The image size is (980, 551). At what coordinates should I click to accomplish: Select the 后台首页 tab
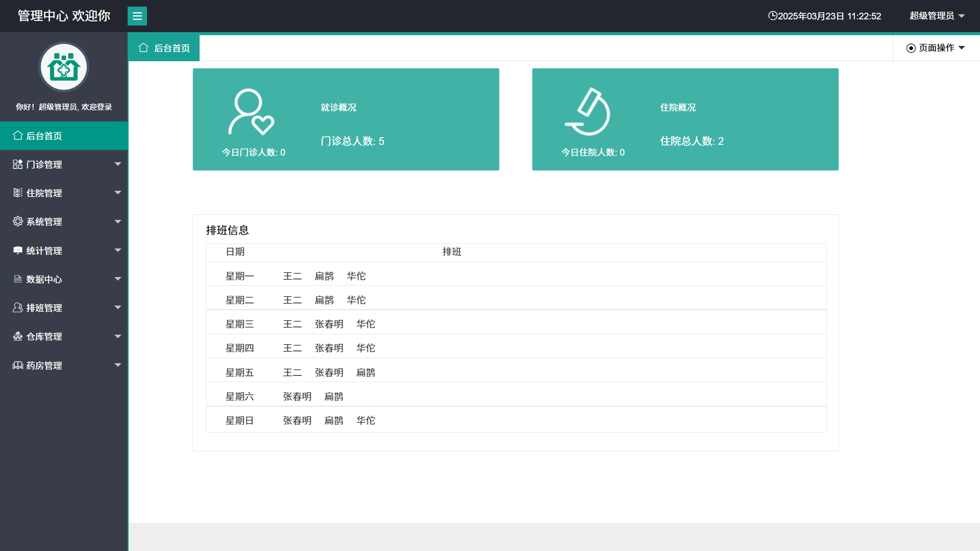[164, 48]
